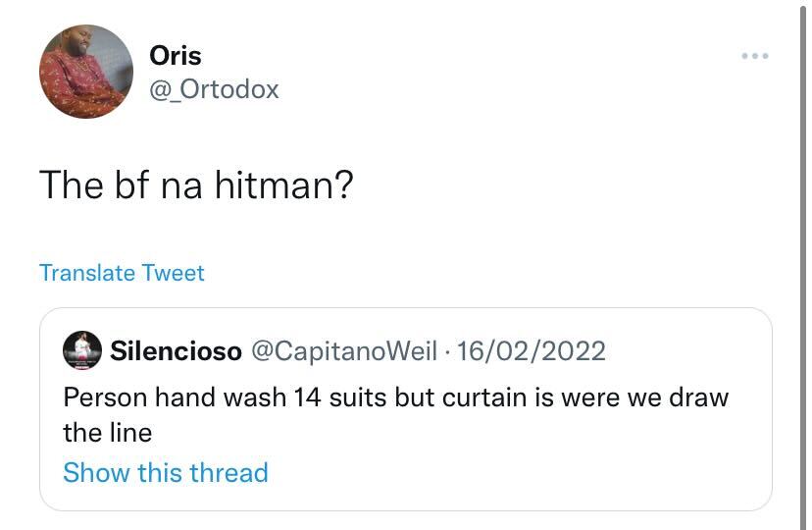Screen dimensions: 812x530
Task: Click Silencioso's small avatar in quoted tweet
Action: click(x=82, y=350)
